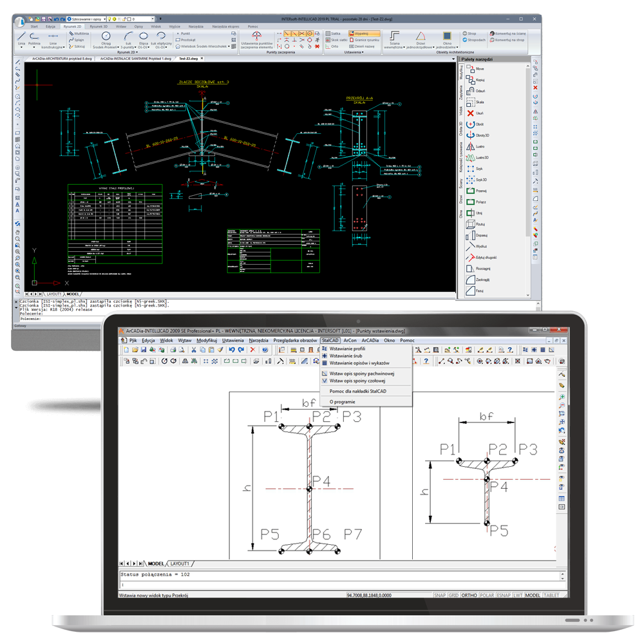Toggle Siatka grid setting in ribbon

pyautogui.click(x=334, y=33)
